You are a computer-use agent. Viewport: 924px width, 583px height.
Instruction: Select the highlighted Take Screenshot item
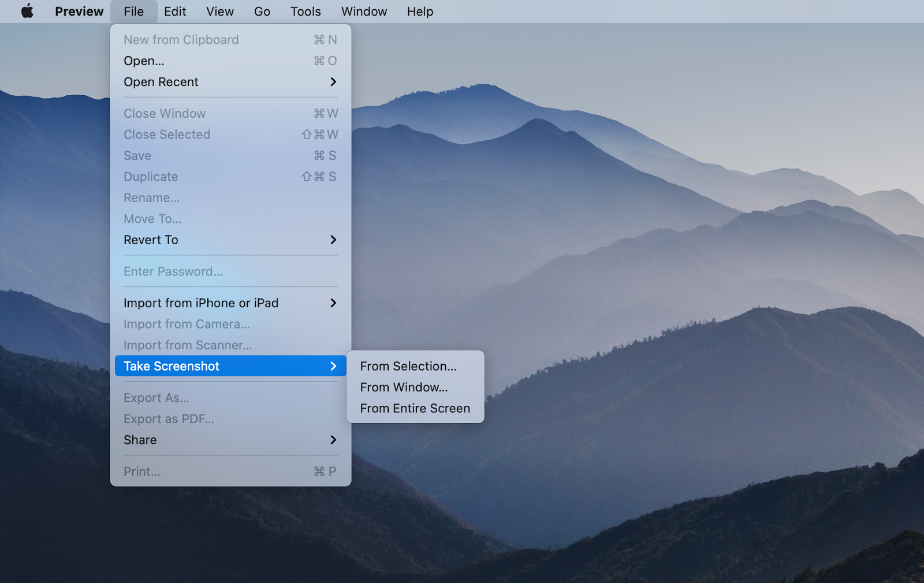(230, 366)
